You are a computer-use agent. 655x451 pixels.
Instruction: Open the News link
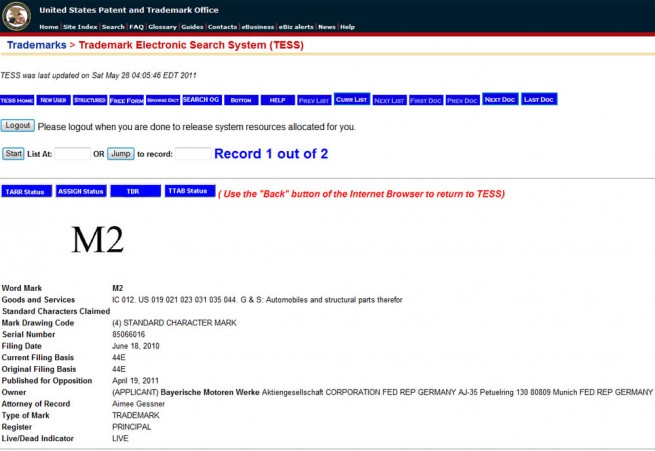click(327, 27)
